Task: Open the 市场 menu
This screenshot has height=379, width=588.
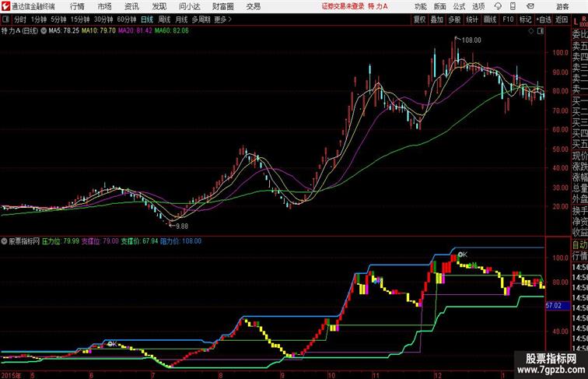Action: point(105,6)
